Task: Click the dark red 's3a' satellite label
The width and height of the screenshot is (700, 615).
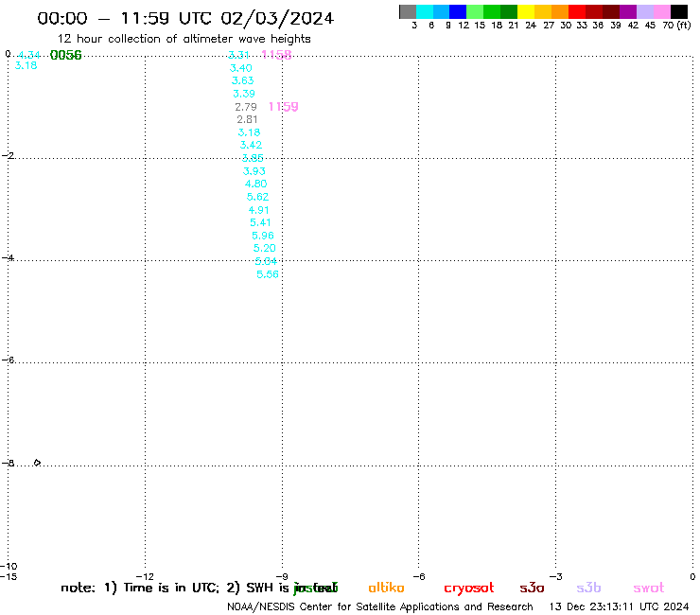Action: [532, 588]
